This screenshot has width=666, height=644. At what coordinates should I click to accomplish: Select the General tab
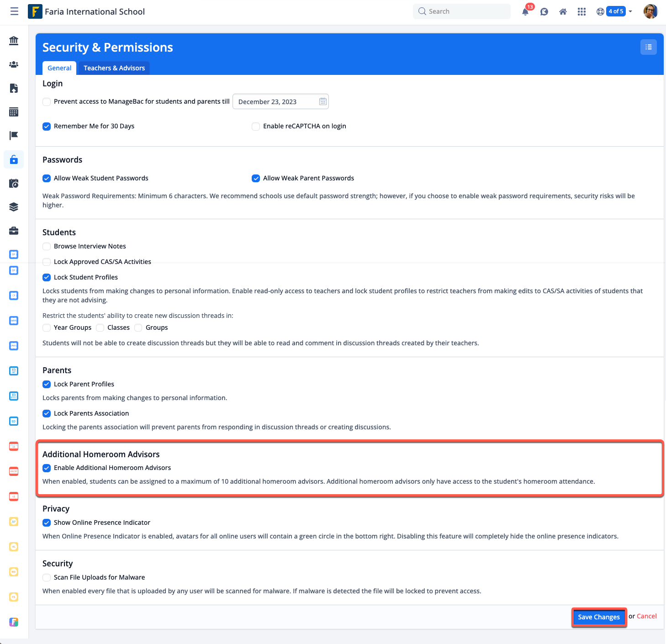59,68
